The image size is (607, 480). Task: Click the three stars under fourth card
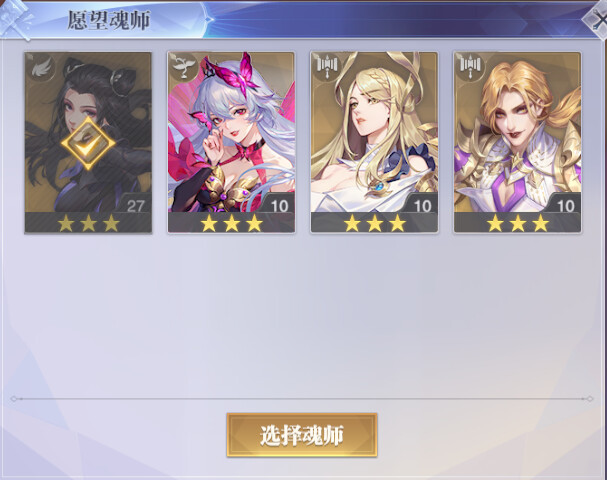pyautogui.click(x=518, y=223)
